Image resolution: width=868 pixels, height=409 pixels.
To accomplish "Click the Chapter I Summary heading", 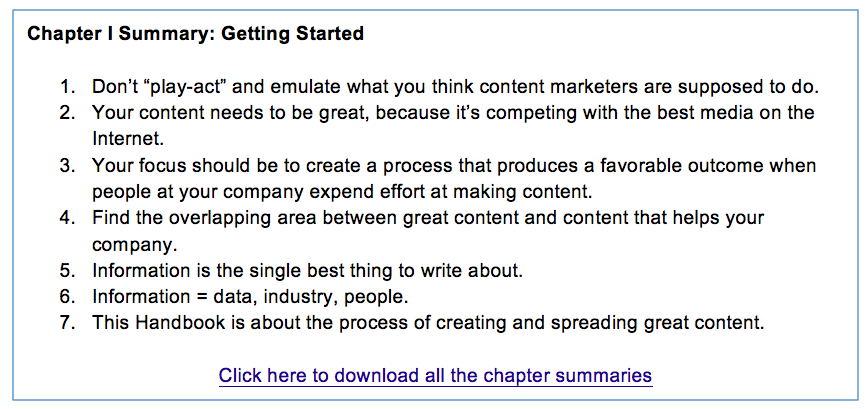I will (195, 34).
